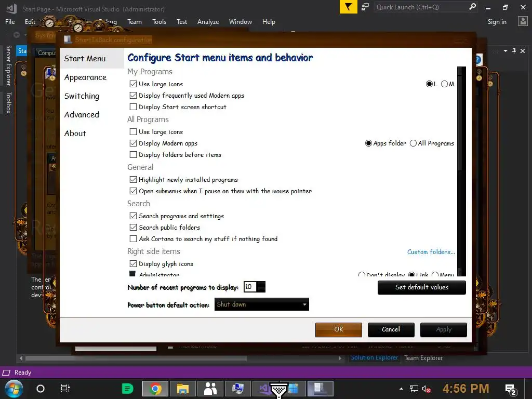Uncheck My Programs Use large icons
This screenshot has height=399, width=532.
click(134, 84)
